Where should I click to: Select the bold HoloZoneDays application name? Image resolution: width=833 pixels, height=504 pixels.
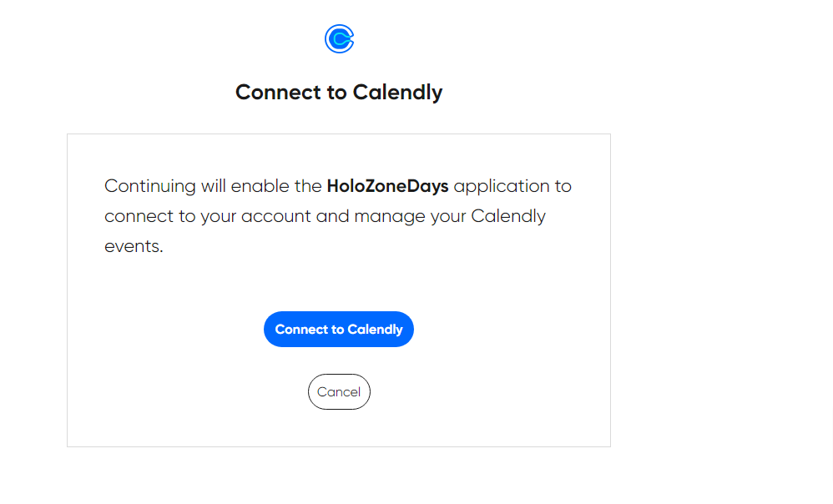click(387, 186)
